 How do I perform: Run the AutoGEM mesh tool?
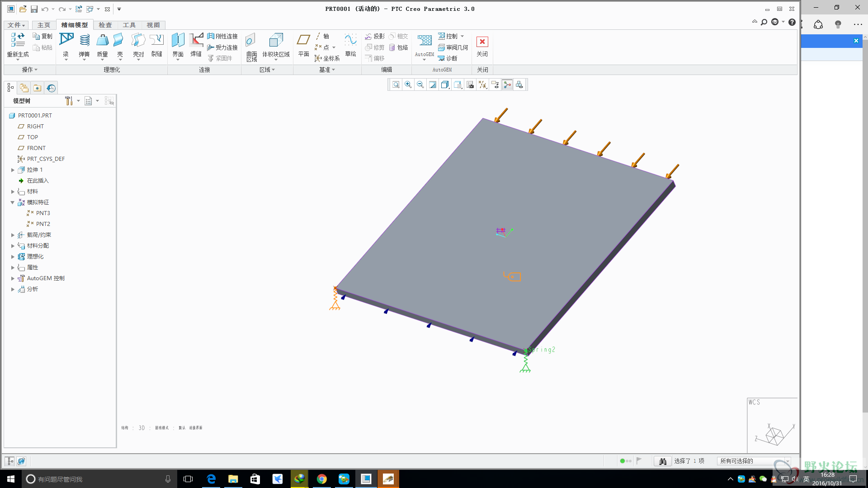tap(425, 40)
